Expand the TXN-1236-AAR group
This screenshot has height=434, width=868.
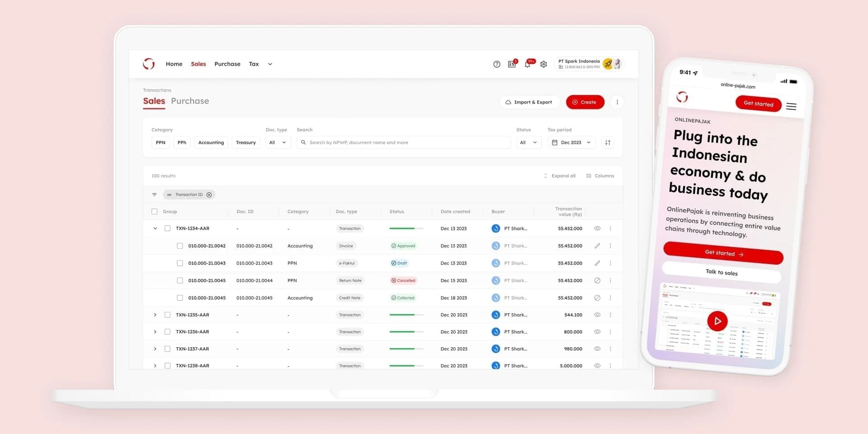click(155, 332)
